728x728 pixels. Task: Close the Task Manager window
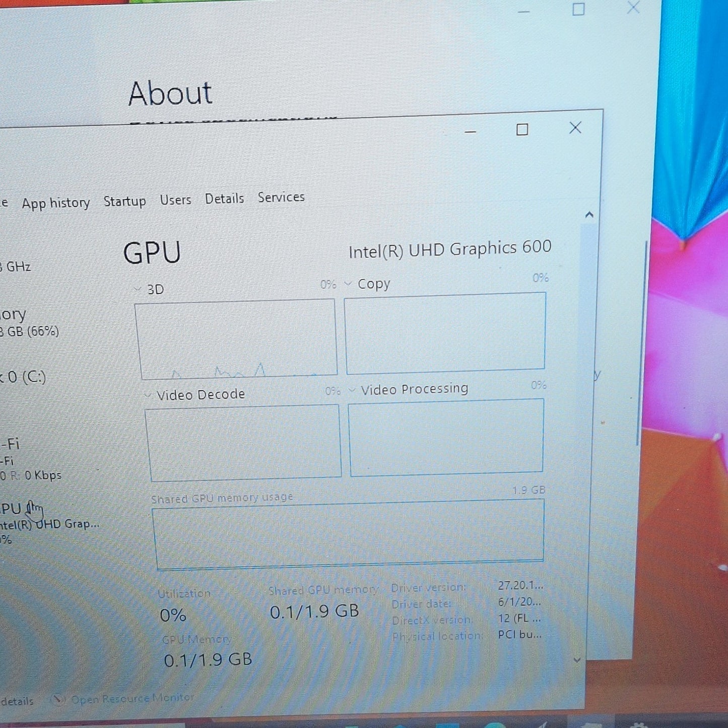coord(575,128)
